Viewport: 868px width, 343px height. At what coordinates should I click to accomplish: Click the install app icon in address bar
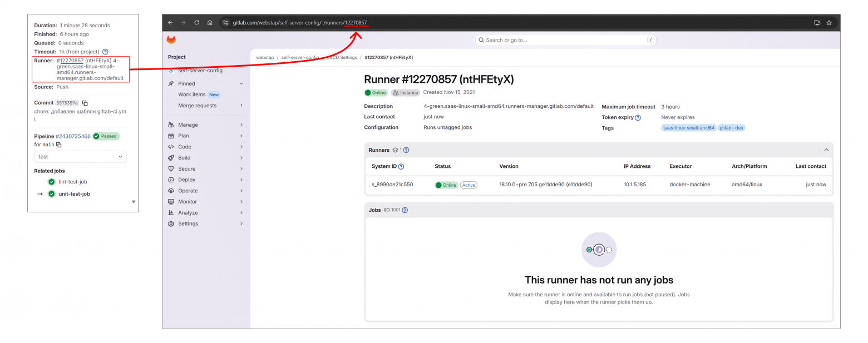point(817,23)
